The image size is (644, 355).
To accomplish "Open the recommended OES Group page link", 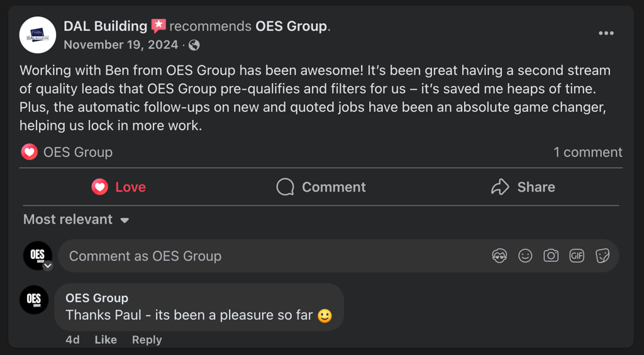I will coord(291,26).
